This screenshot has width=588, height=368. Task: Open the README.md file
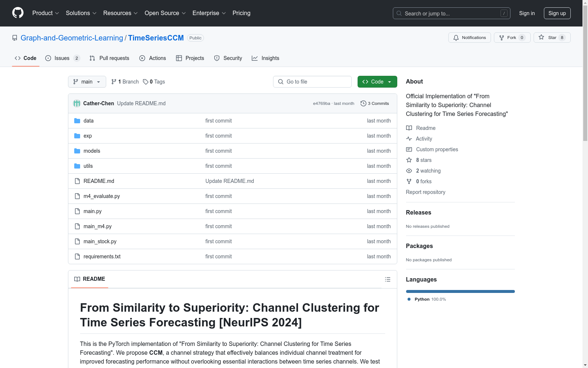(99, 181)
